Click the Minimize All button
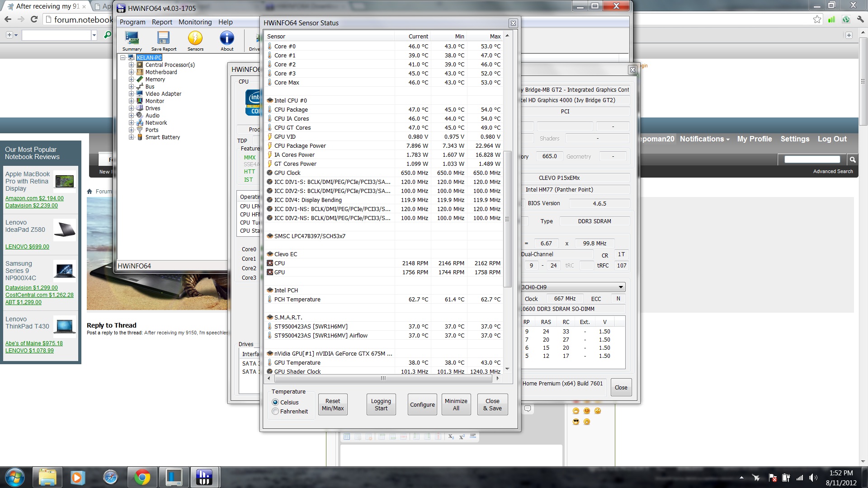868x488 pixels. pos(456,404)
